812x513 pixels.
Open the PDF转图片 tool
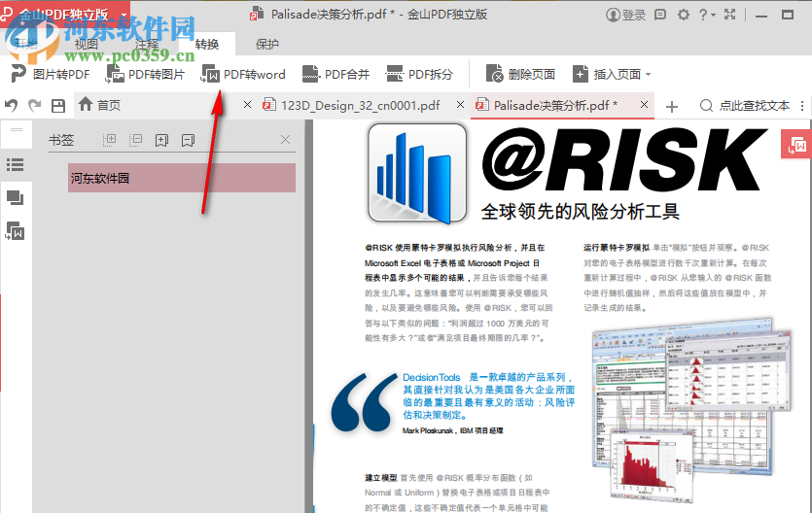tap(145, 75)
